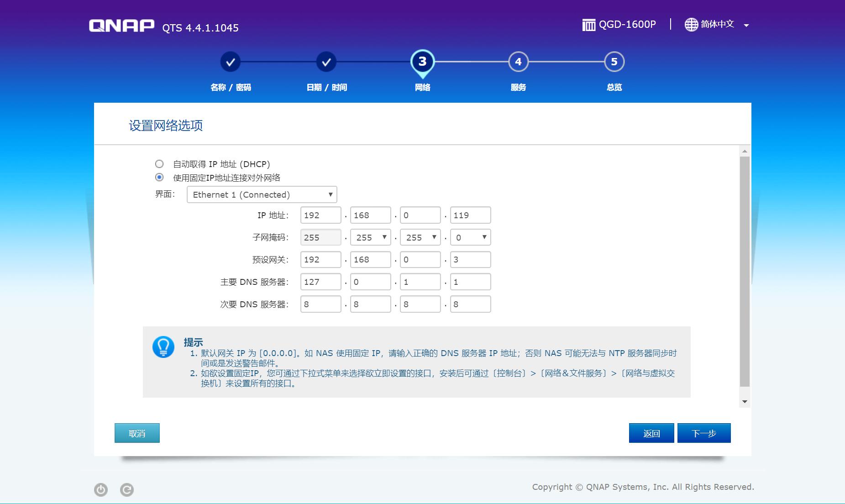Click the checkmark icon on 日期/时间 step
Screen dimensions: 845x504
coord(325,62)
